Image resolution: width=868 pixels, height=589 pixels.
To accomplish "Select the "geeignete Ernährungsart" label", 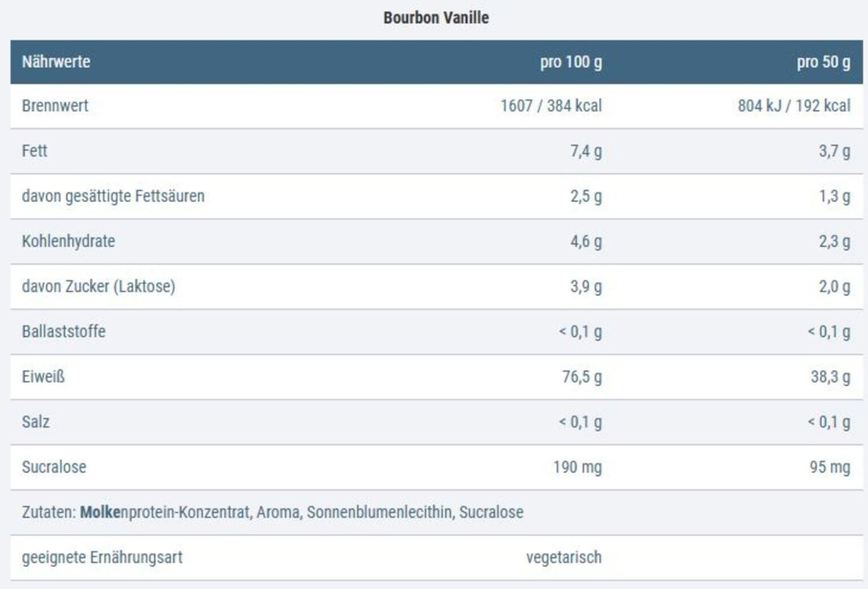I will pos(102,558).
